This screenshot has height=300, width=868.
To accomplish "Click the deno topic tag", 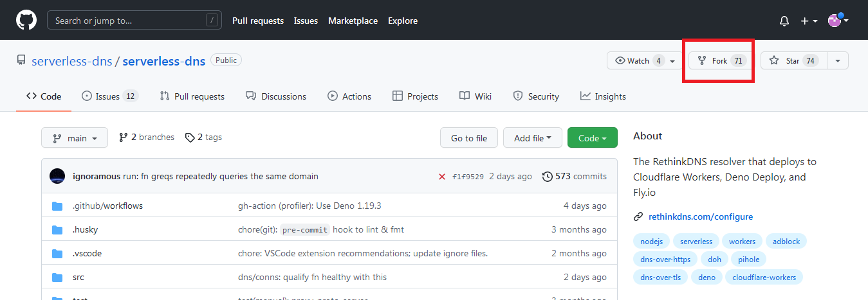I will [706, 278].
